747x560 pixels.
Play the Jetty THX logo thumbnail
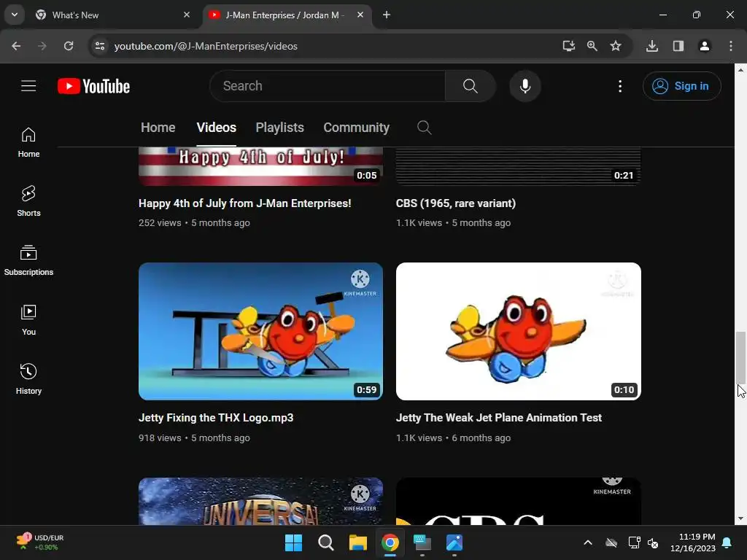pos(260,332)
